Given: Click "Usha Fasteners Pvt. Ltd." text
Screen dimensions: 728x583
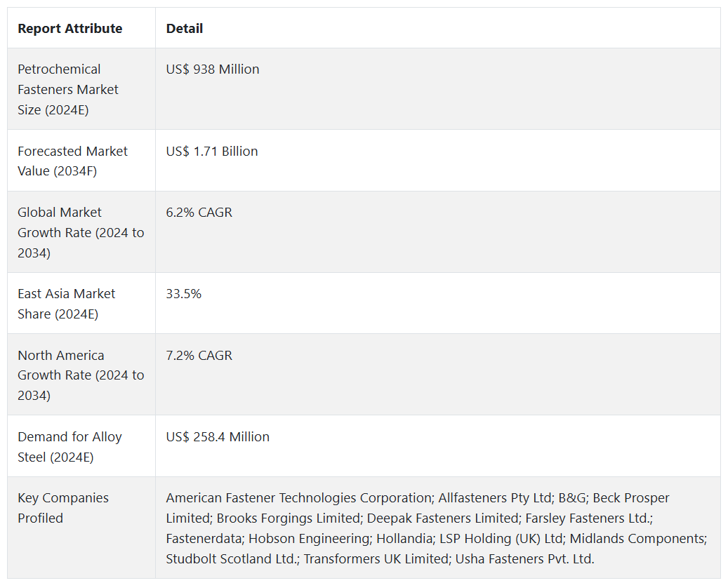Looking at the screenshot, I should [524, 559].
